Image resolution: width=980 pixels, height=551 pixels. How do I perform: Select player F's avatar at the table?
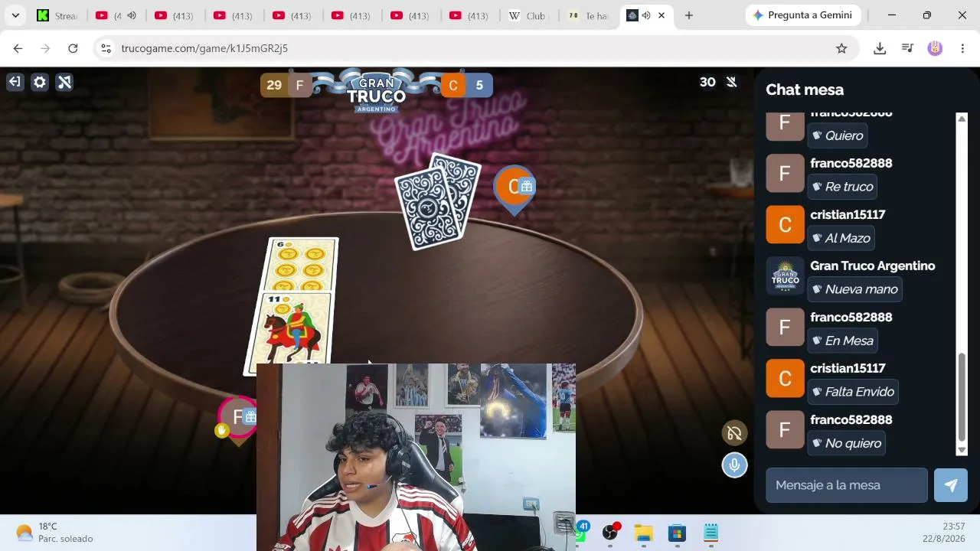click(x=238, y=419)
